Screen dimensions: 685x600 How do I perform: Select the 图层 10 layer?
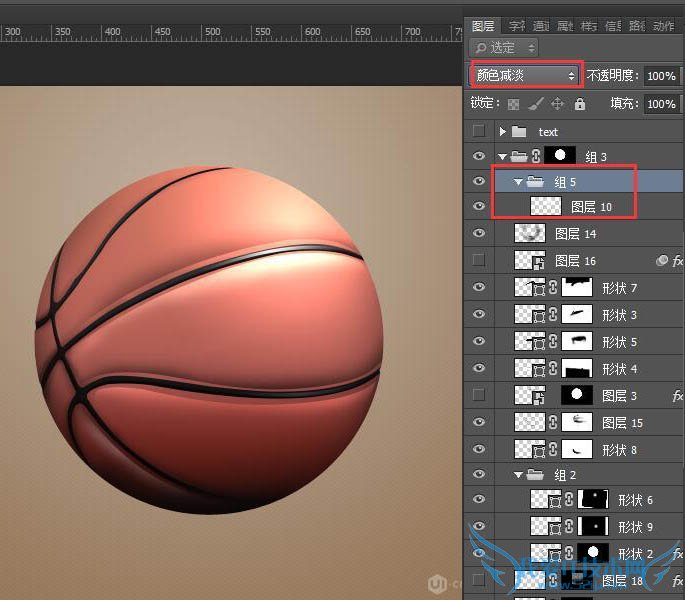[591, 207]
